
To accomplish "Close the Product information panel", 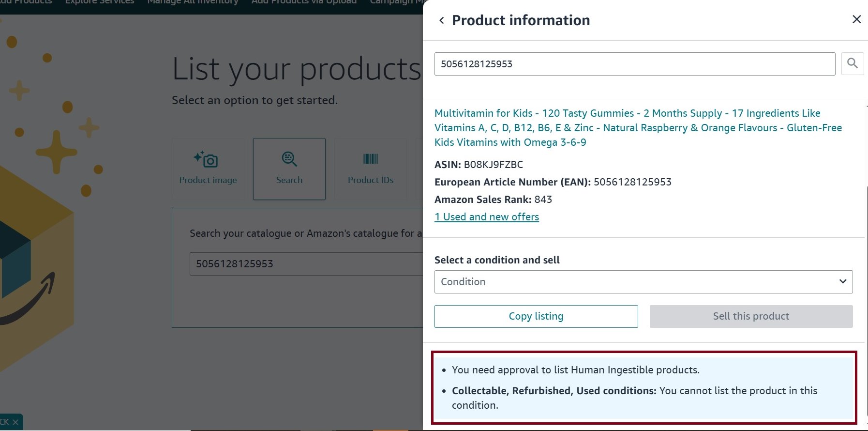I will click(x=856, y=19).
